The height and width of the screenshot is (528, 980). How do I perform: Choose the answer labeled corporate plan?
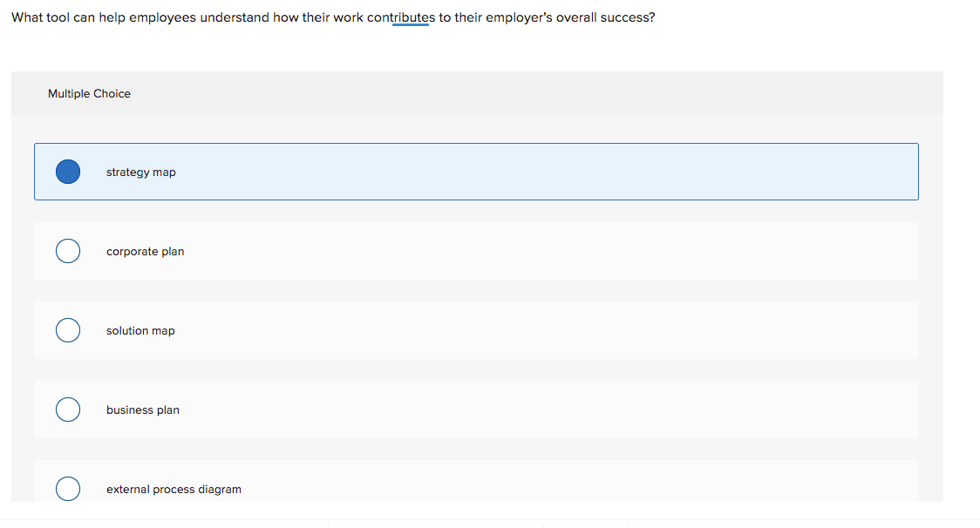point(145,251)
